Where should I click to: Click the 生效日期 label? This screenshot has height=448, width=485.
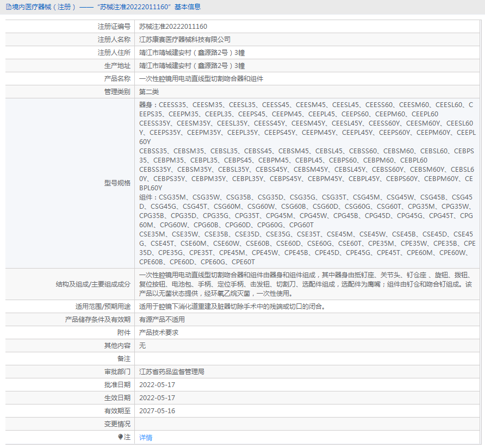117,397
